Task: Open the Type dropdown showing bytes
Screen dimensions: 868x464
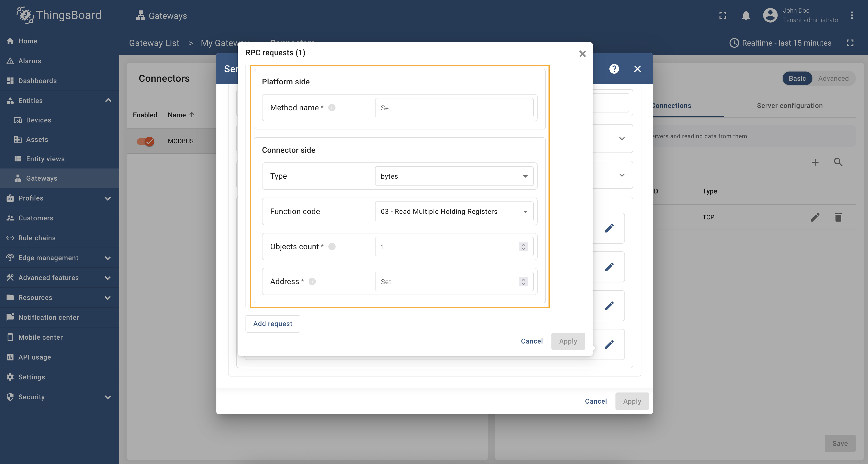Action: [x=454, y=176]
